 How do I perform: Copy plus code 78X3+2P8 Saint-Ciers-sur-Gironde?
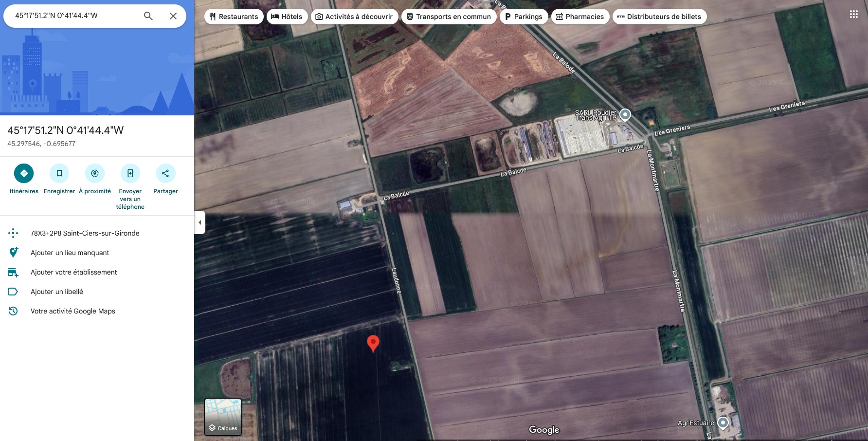[85, 233]
